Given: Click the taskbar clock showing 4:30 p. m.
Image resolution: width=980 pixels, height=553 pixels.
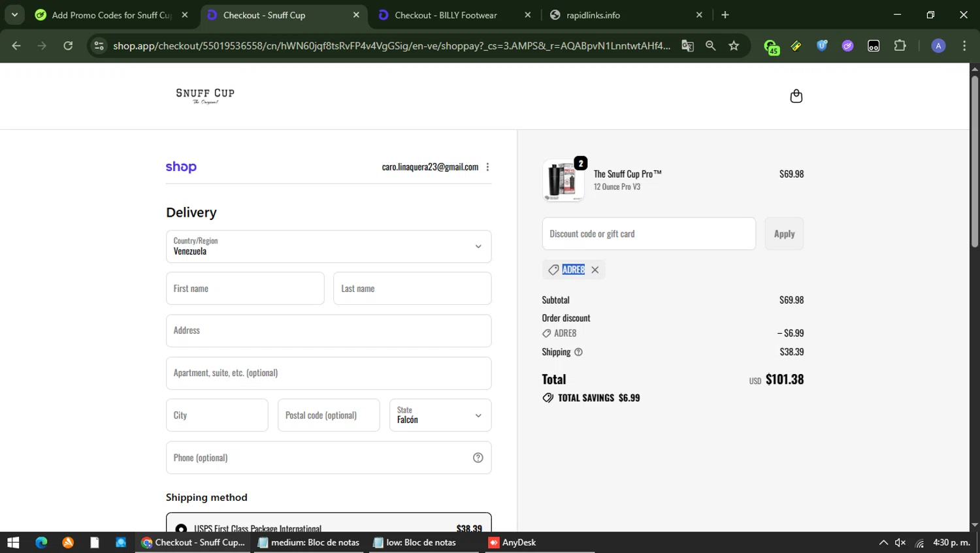Looking at the screenshot, I should [x=951, y=543].
